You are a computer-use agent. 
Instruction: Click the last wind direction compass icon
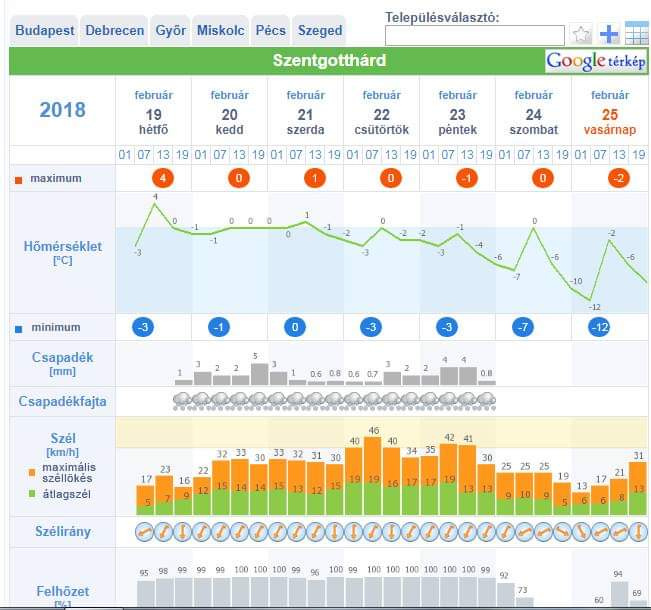(638, 532)
